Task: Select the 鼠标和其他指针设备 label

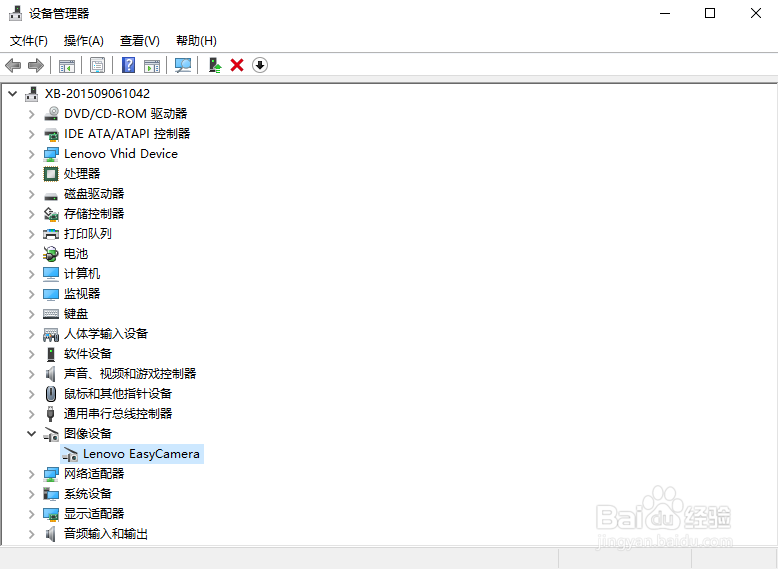Action: [118, 393]
